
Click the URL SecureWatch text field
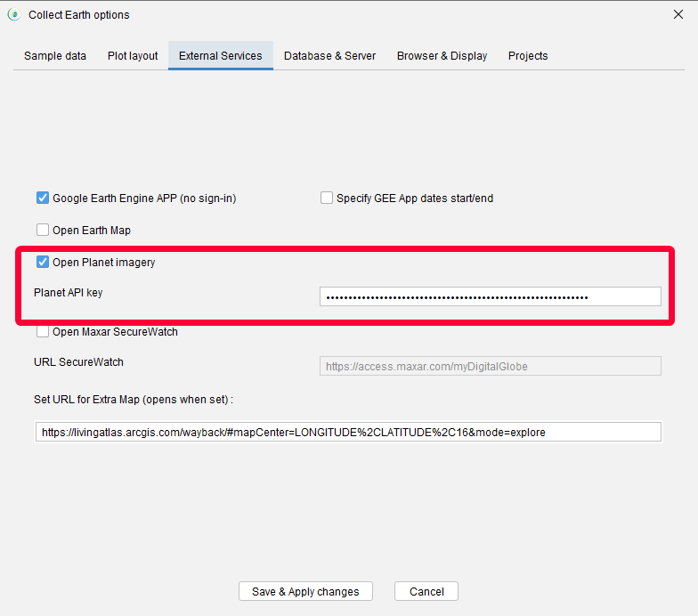(490, 366)
